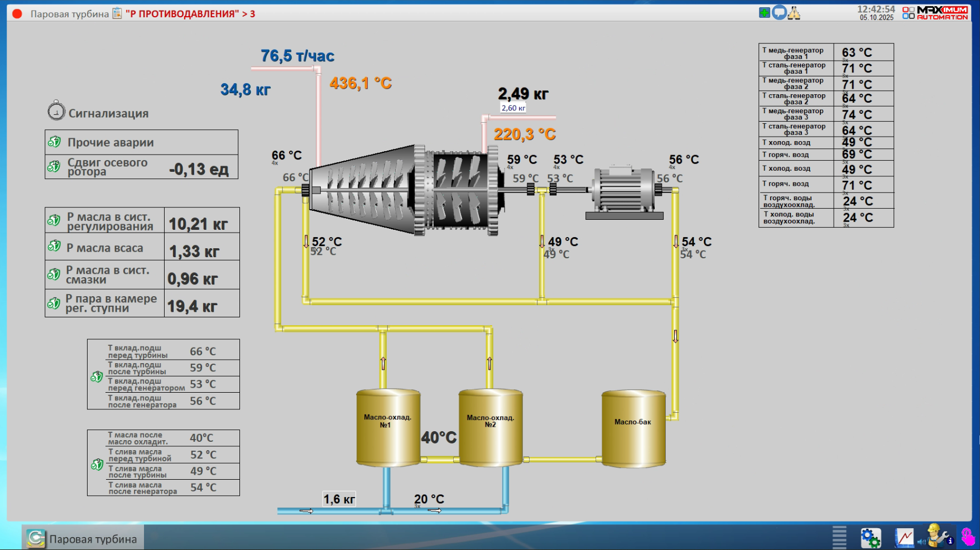
Task: Click the clipboard icon beside alarm message
Action: pyautogui.click(x=117, y=13)
